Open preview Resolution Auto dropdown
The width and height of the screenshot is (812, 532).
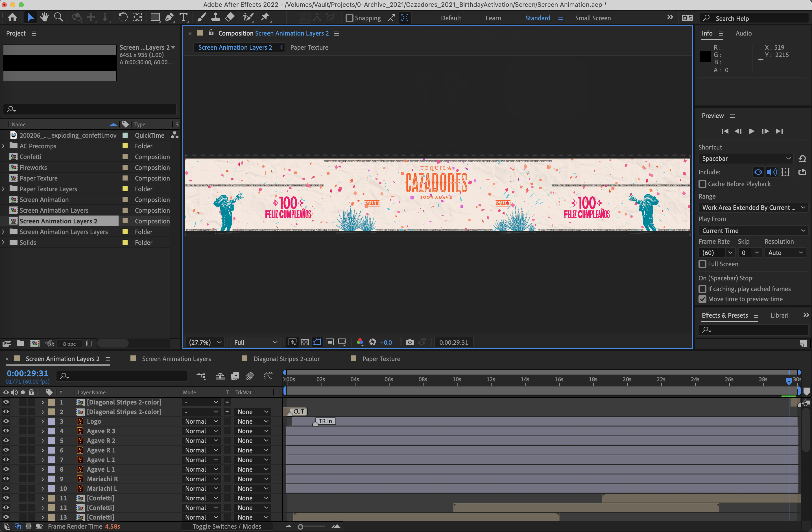pyautogui.click(x=786, y=253)
